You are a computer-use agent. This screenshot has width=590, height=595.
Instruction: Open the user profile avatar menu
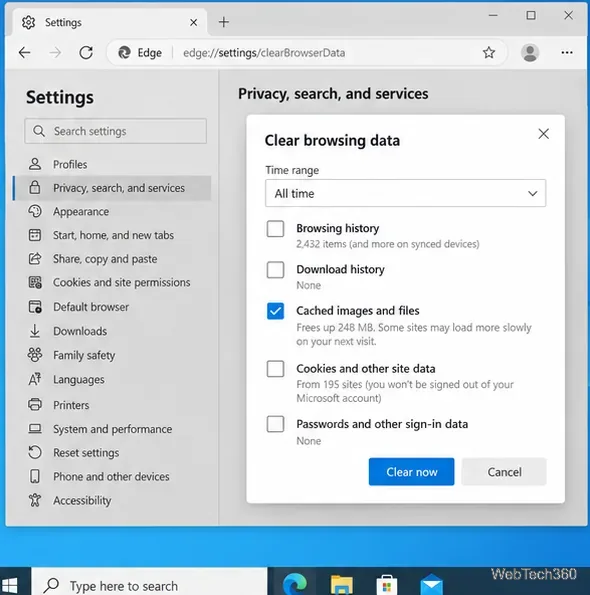pyautogui.click(x=530, y=52)
